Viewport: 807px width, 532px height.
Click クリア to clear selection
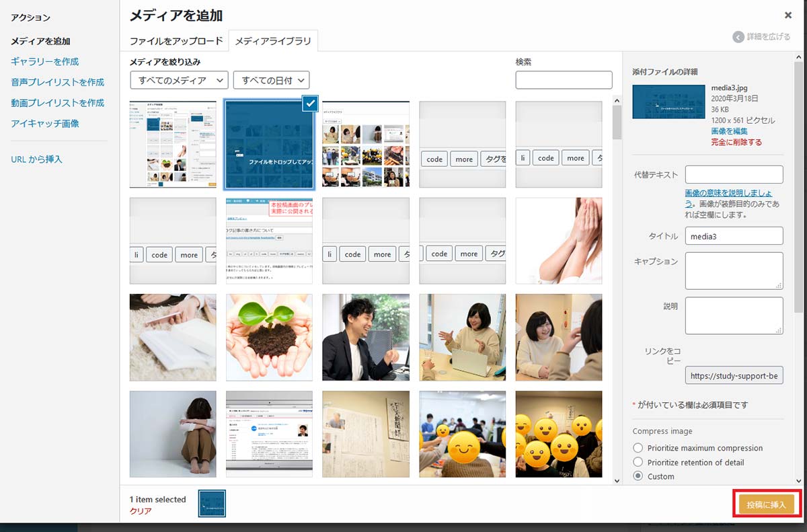pyautogui.click(x=141, y=510)
